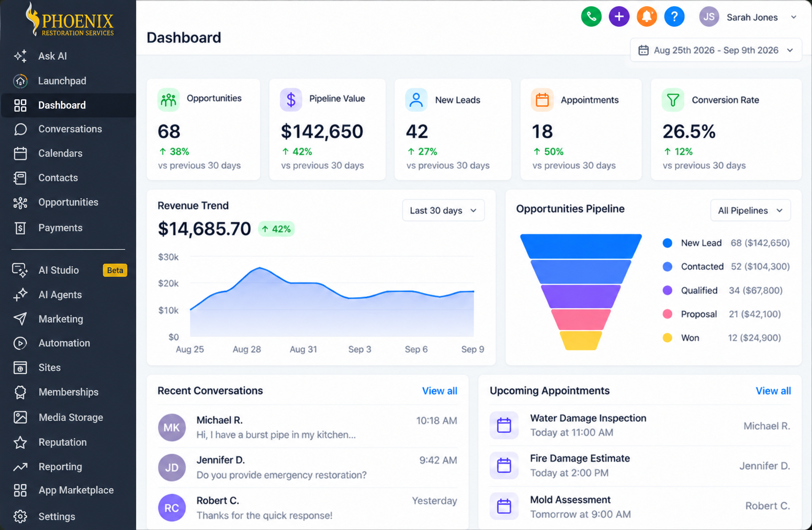812x530 pixels.
Task: Open Michael R.'s burst pipe conversation
Action: pos(308,427)
